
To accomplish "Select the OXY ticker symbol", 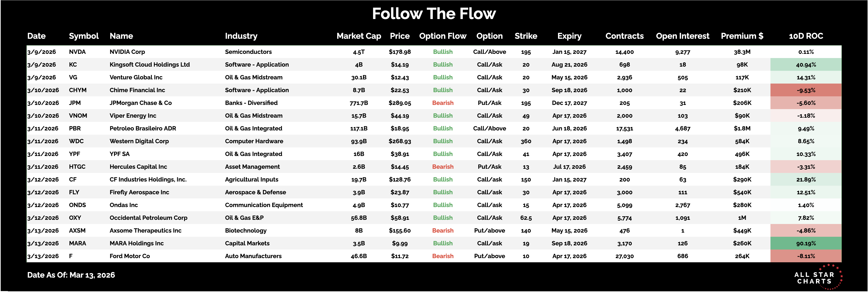I will [75, 217].
